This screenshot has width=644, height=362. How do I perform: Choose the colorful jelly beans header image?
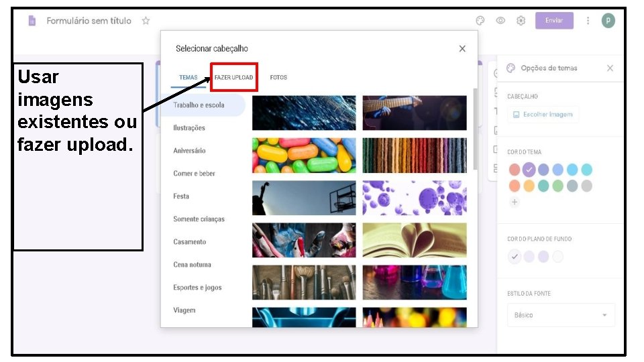tap(304, 155)
